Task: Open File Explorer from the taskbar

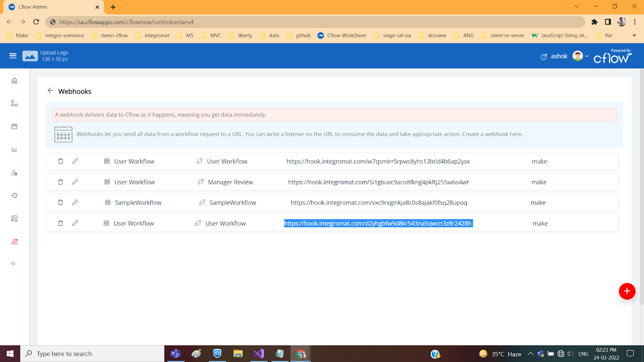Action: pos(238,354)
